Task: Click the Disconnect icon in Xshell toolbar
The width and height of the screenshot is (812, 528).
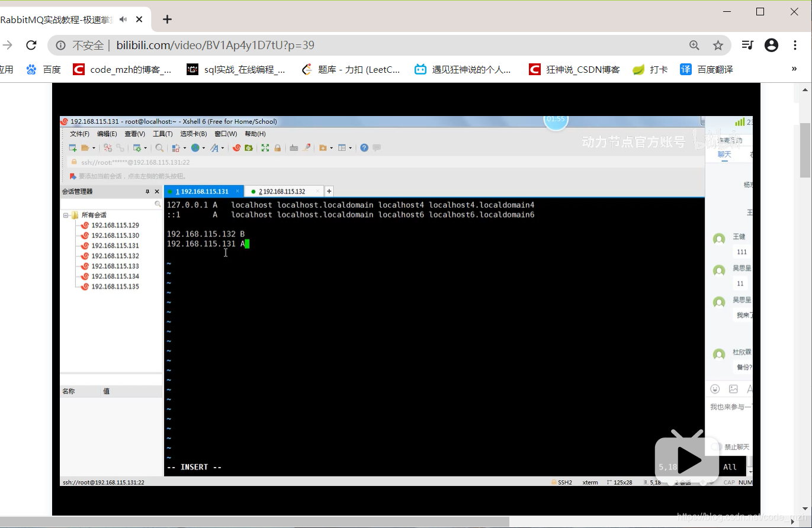Action: (108, 148)
